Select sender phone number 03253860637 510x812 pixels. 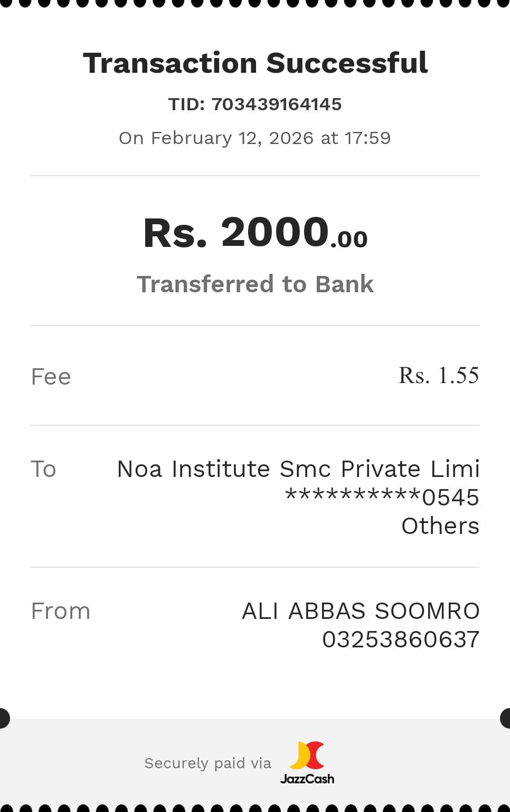tap(401, 639)
